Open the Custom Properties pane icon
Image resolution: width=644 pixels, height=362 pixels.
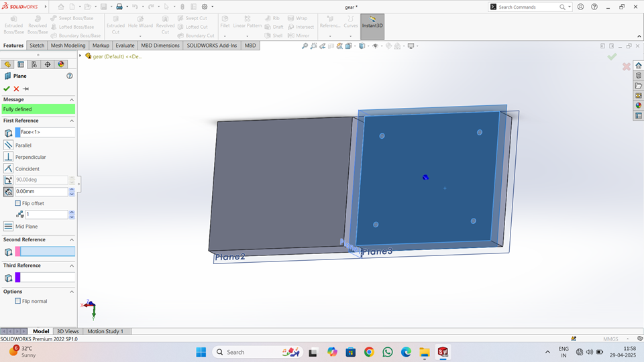click(638, 116)
